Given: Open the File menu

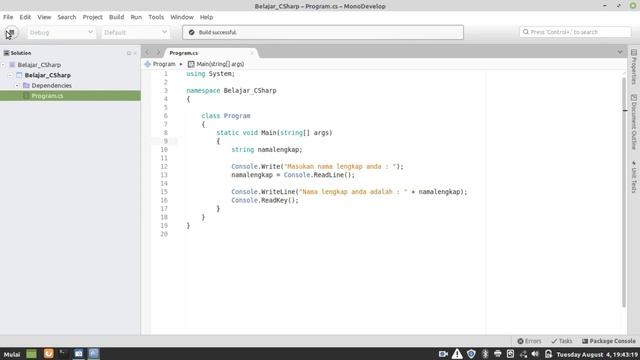Looking at the screenshot, I should coord(8,17).
